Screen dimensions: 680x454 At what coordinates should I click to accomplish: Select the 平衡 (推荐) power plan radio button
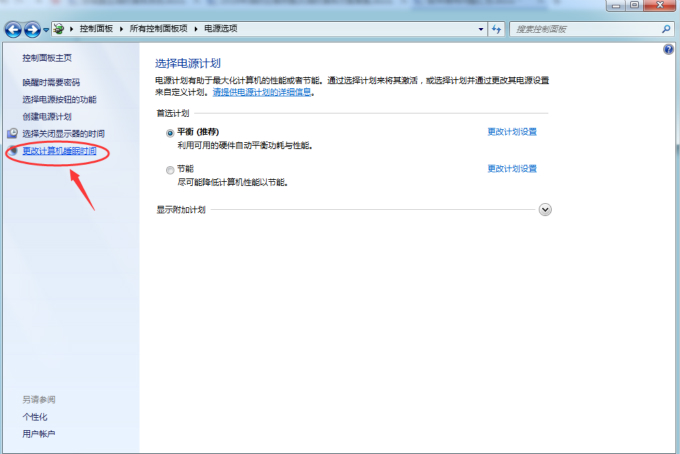coord(169,132)
